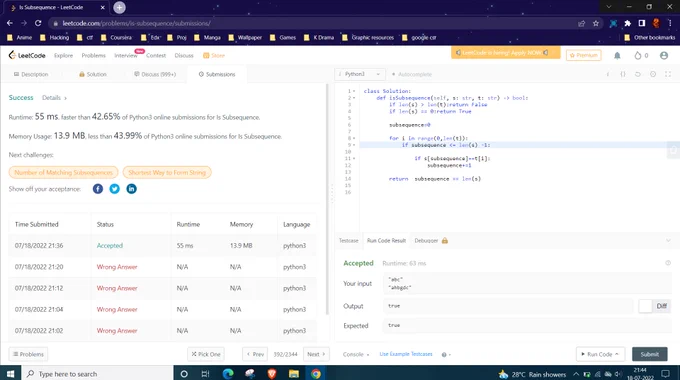
Task: Select the Submissions tab
Action: click(x=217, y=74)
